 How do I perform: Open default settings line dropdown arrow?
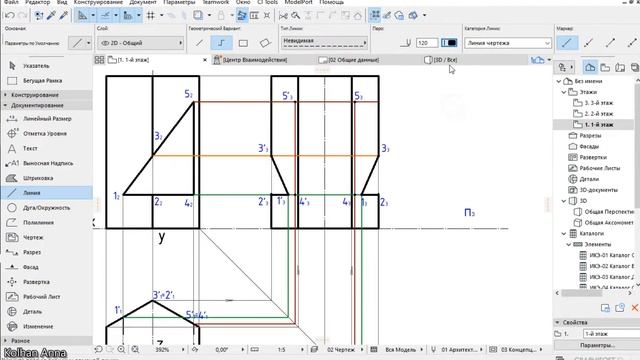pos(89,43)
